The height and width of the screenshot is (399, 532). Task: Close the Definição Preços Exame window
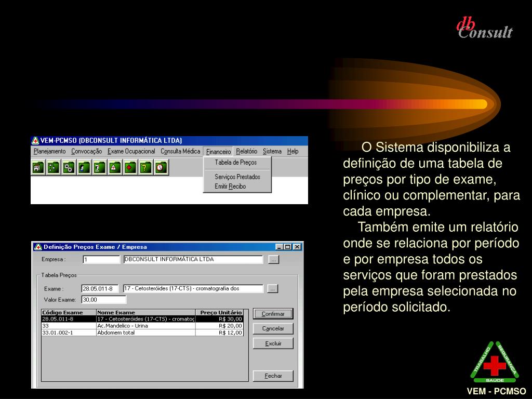pos(297,247)
